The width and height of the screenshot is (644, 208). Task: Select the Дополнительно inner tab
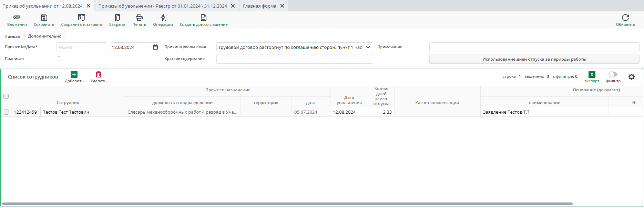click(45, 36)
